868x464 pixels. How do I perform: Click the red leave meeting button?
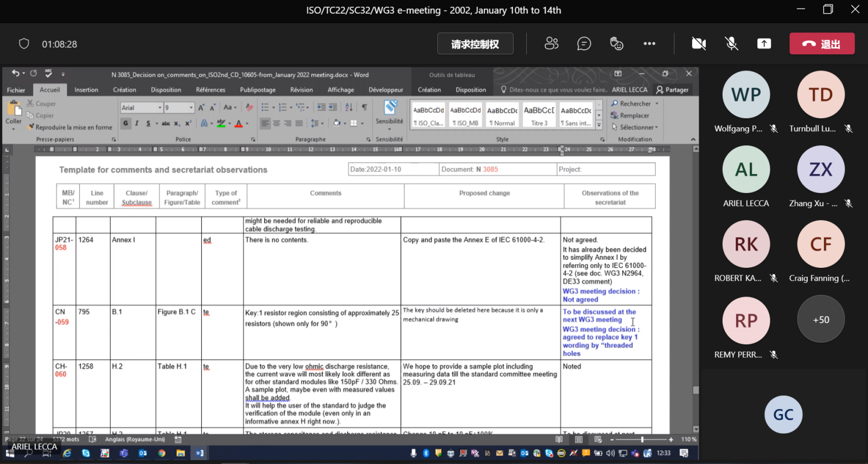point(821,44)
